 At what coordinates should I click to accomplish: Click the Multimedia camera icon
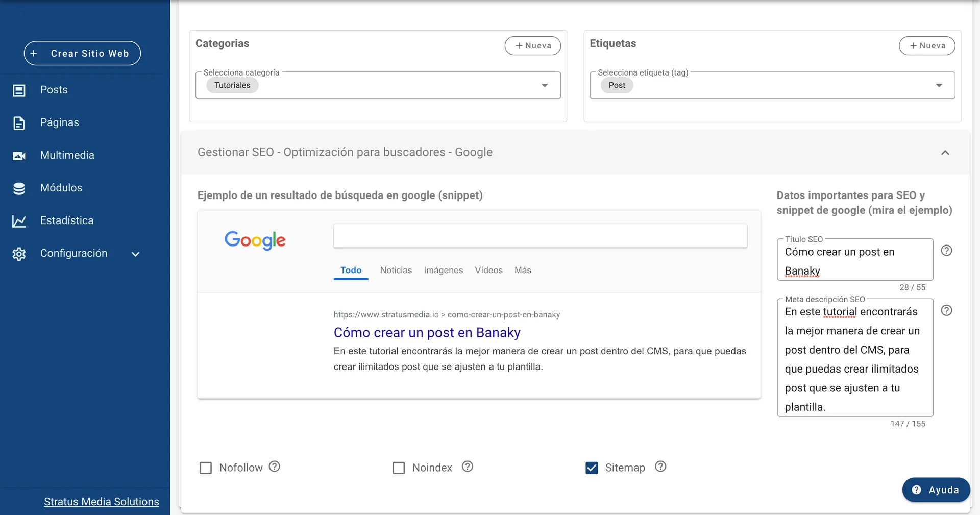[x=19, y=156]
